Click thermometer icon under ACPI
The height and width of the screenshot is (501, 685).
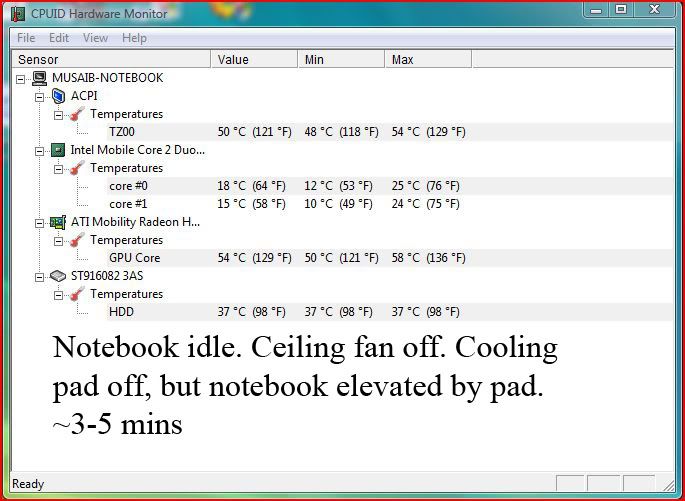[77, 114]
